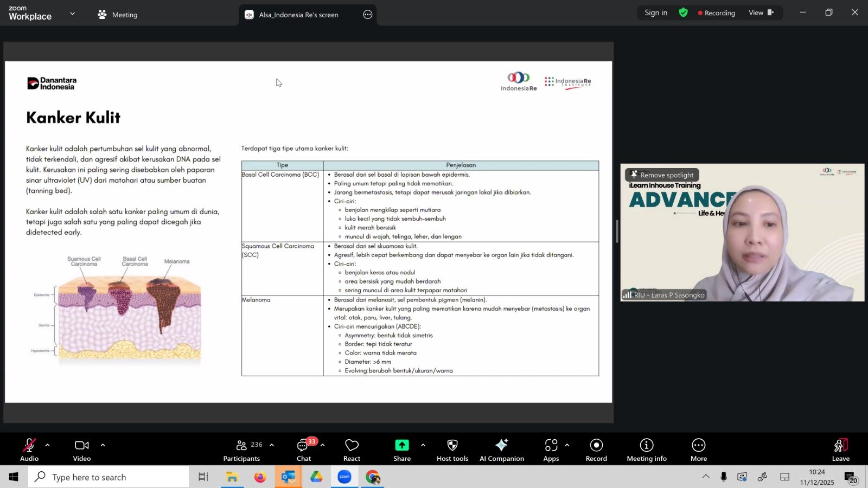Open the Chat panel

coord(304,450)
